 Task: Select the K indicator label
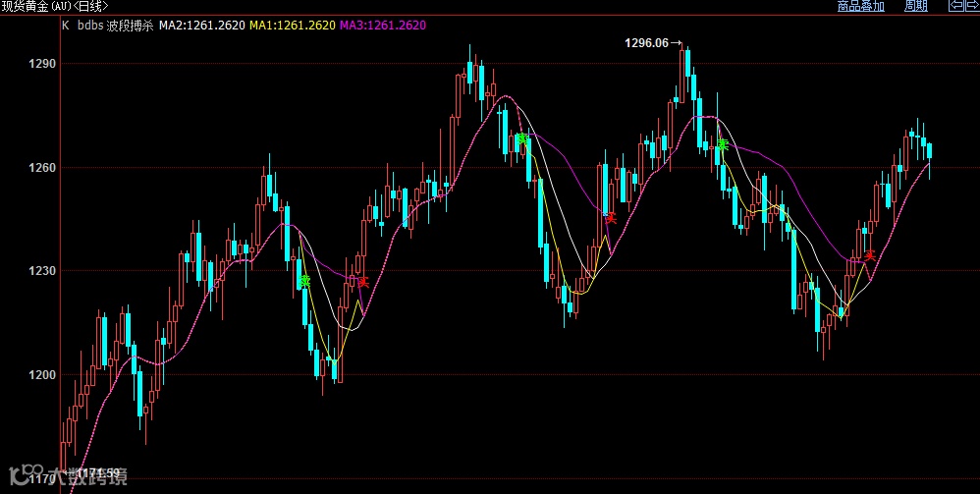66,26
